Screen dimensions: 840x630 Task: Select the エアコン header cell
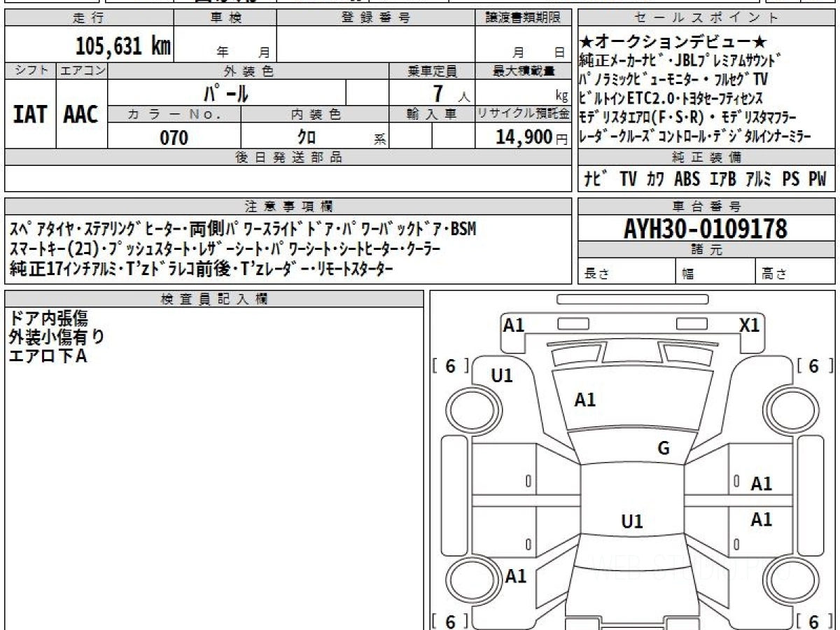coord(81,71)
